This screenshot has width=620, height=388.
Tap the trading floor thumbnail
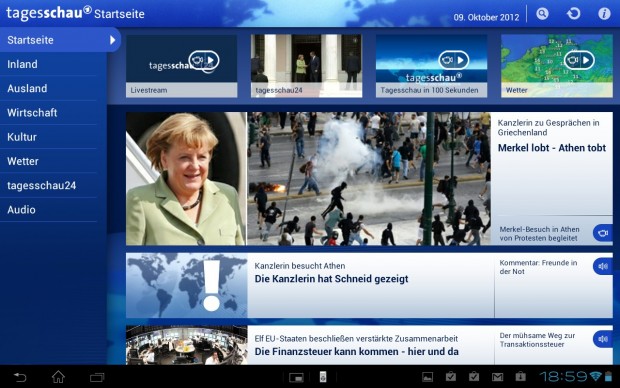tap(187, 345)
